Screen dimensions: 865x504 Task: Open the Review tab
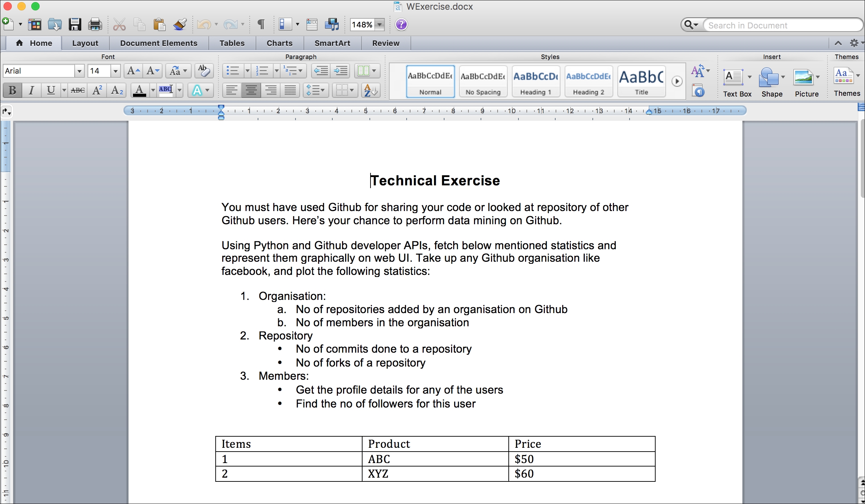tap(386, 43)
